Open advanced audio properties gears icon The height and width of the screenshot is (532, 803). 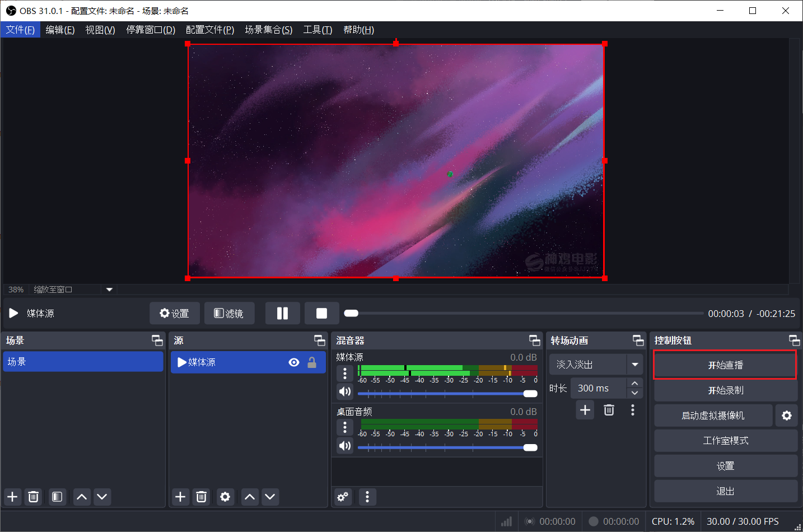tap(343, 497)
